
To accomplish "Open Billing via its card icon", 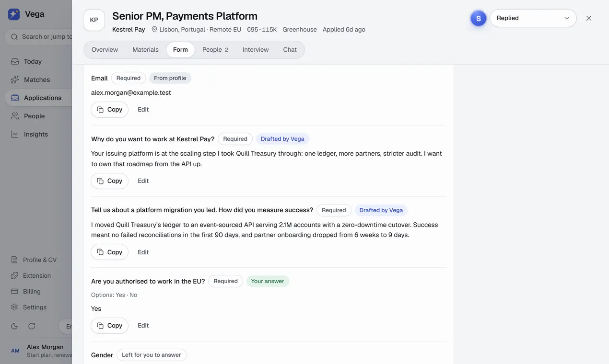I will (14, 291).
